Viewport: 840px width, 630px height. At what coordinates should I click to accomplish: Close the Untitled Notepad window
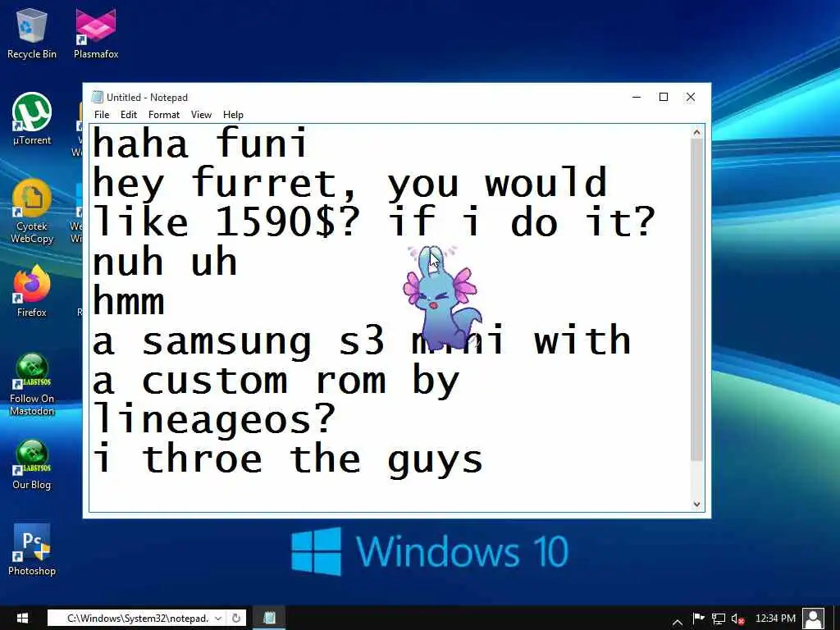[691, 97]
